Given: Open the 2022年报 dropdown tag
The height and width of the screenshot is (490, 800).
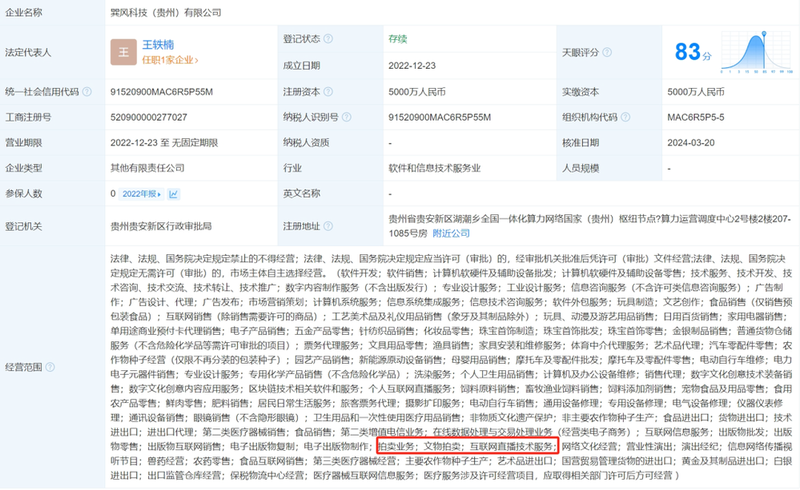Looking at the screenshot, I should point(141,194).
